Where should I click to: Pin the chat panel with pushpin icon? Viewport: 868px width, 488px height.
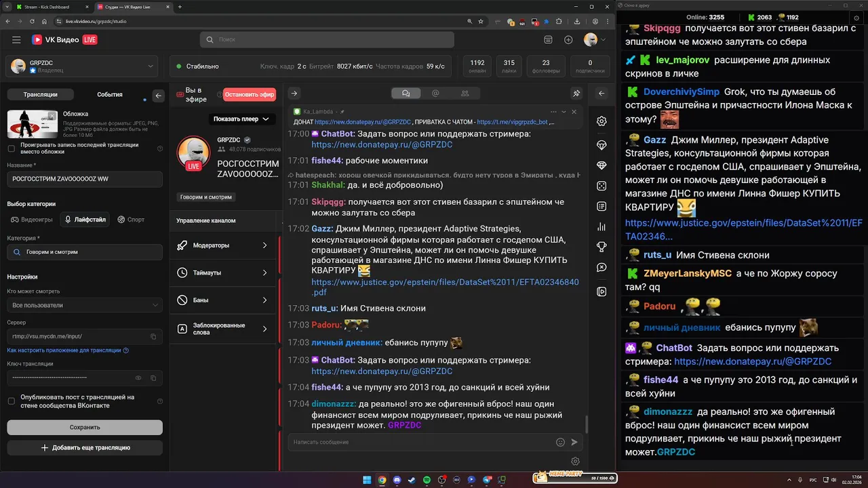576,94
